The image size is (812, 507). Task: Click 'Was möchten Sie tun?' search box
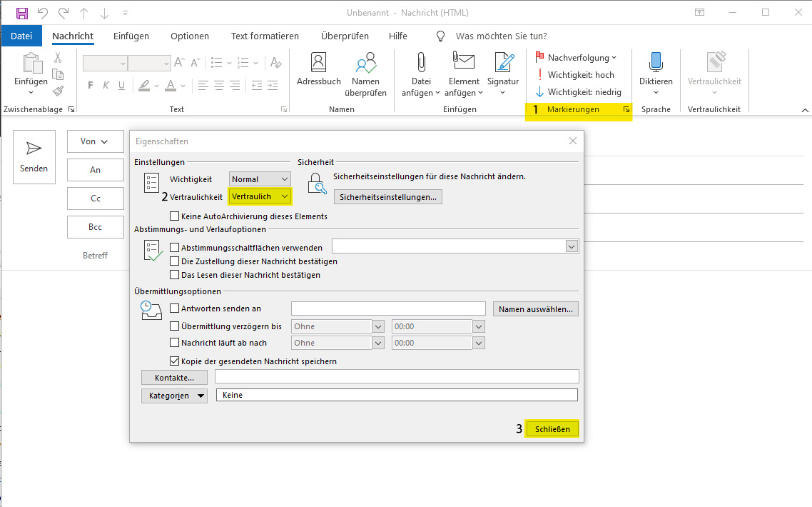[x=501, y=36]
